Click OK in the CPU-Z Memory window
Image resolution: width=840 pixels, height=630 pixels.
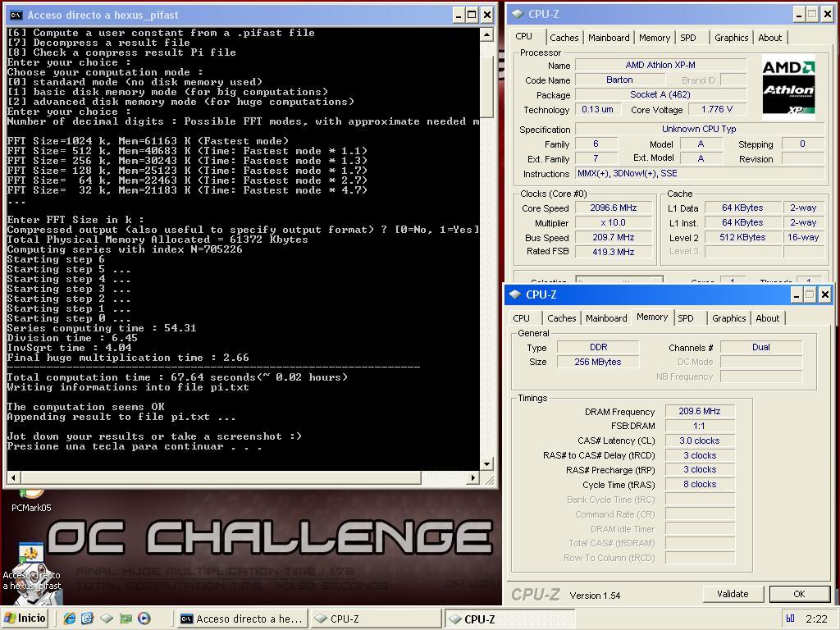coord(799,594)
